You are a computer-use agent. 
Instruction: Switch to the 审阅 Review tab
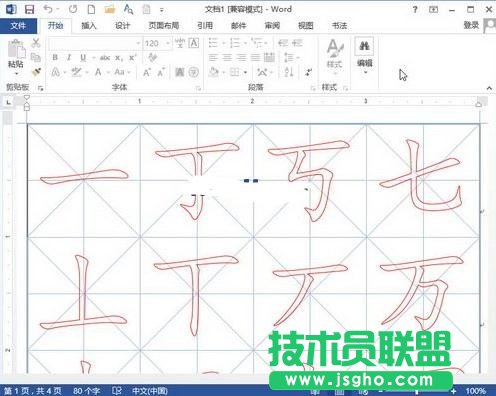coord(272,26)
